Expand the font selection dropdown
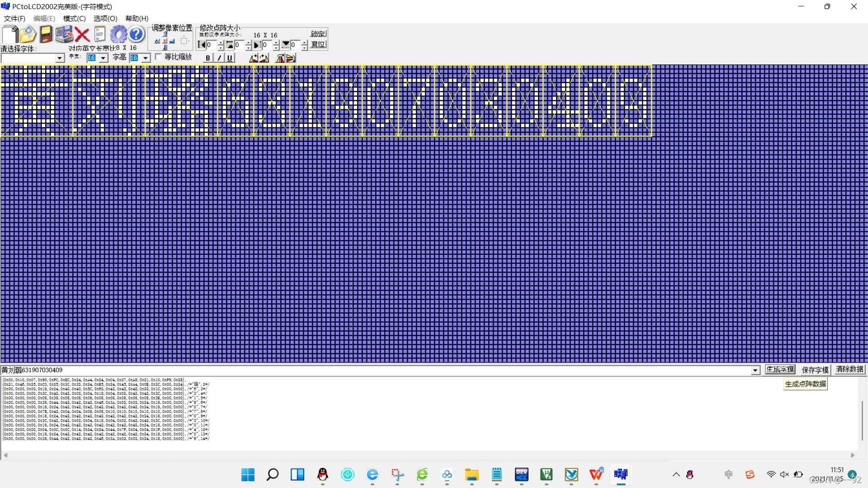The image size is (868, 488). click(x=59, y=58)
